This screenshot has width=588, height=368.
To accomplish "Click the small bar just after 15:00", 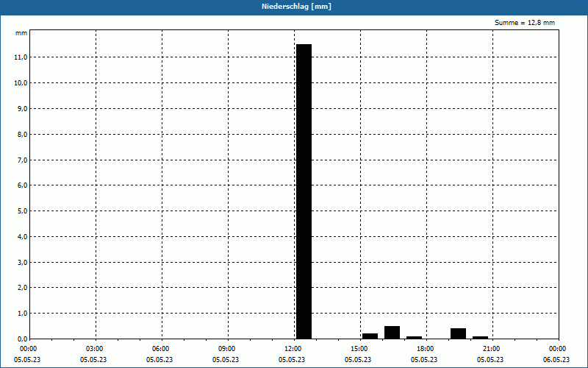I will pos(370,336).
